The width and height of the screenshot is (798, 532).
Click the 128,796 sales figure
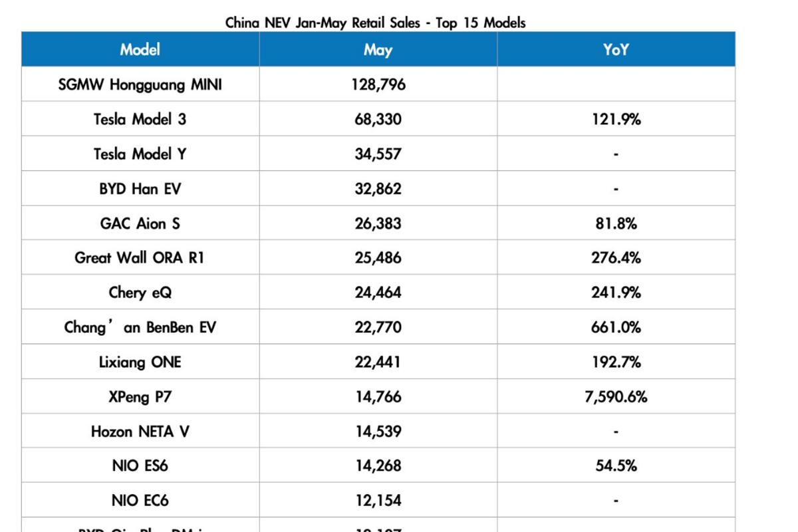coord(378,85)
